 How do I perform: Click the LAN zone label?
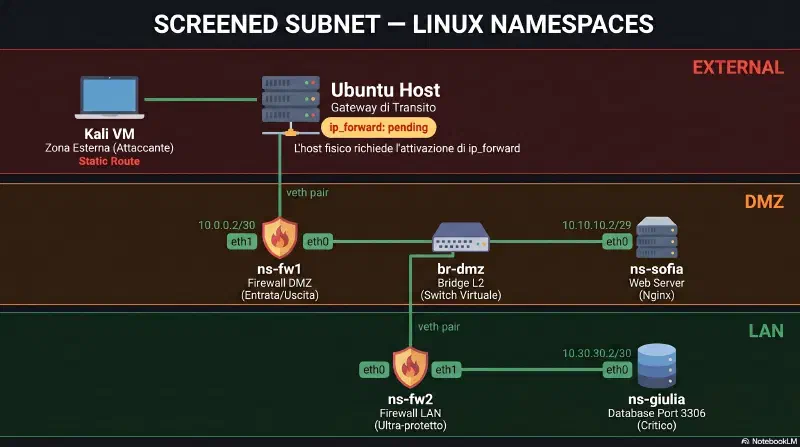[x=766, y=331]
